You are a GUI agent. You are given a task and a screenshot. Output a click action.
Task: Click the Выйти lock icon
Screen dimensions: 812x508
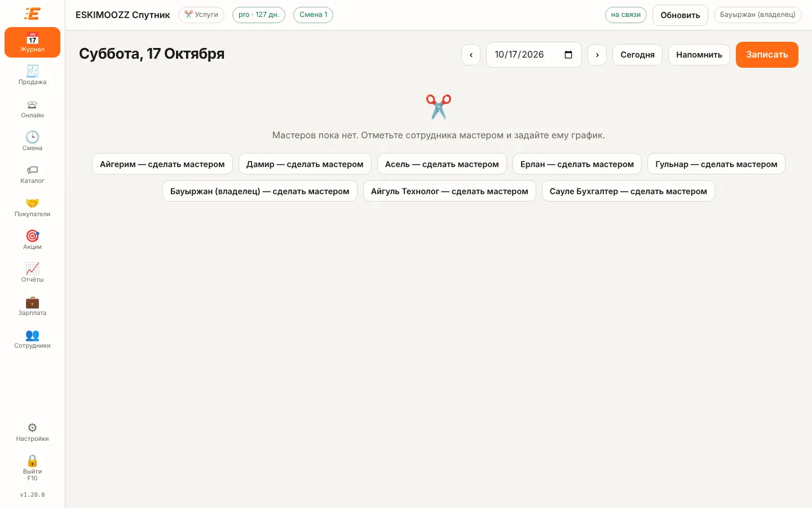(x=32, y=468)
